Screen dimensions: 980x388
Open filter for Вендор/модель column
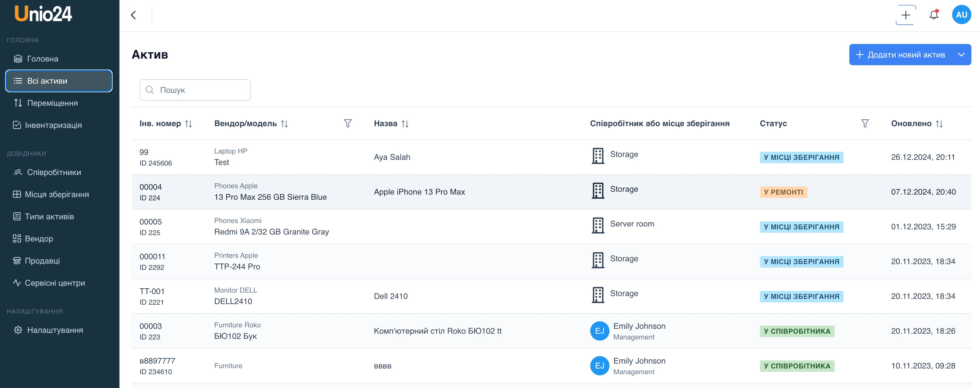tap(347, 123)
